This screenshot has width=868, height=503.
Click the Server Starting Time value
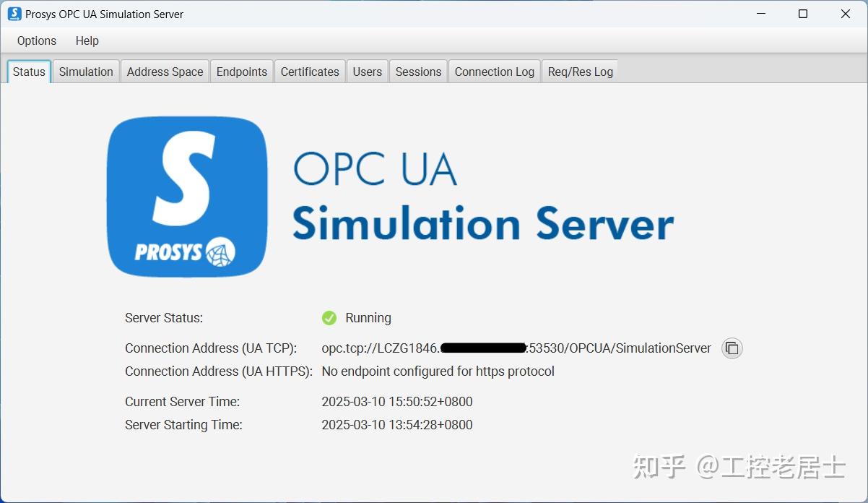point(397,424)
